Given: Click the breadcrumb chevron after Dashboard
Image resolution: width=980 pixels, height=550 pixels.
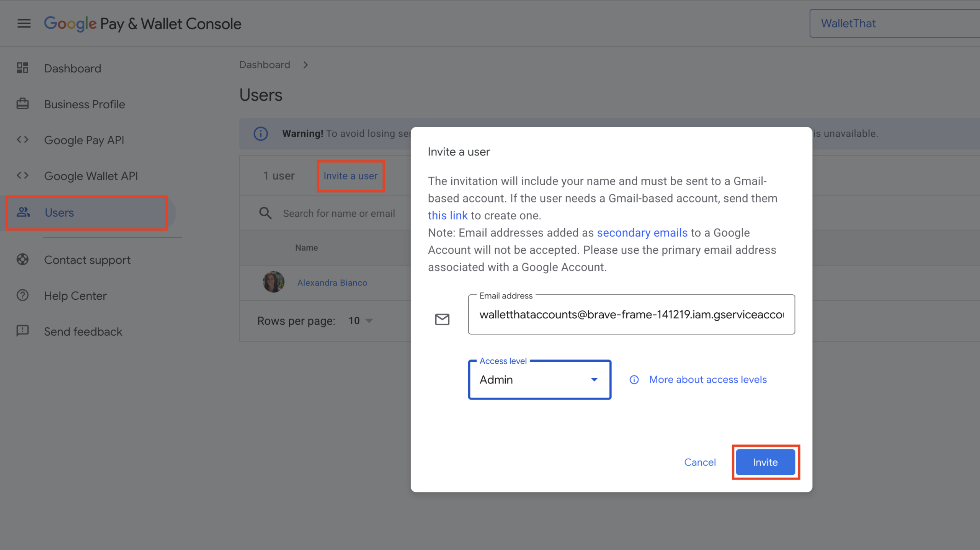Looking at the screenshot, I should (305, 65).
